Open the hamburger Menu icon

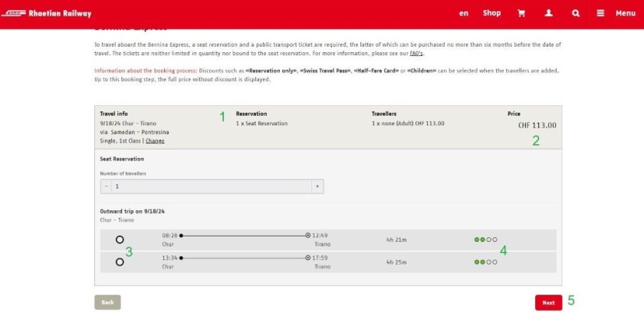[x=600, y=13]
